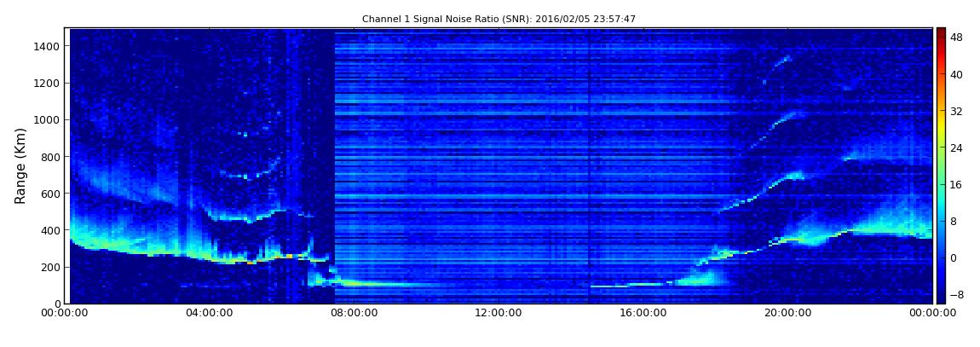Click the colorbar value 8

[x=954, y=222]
